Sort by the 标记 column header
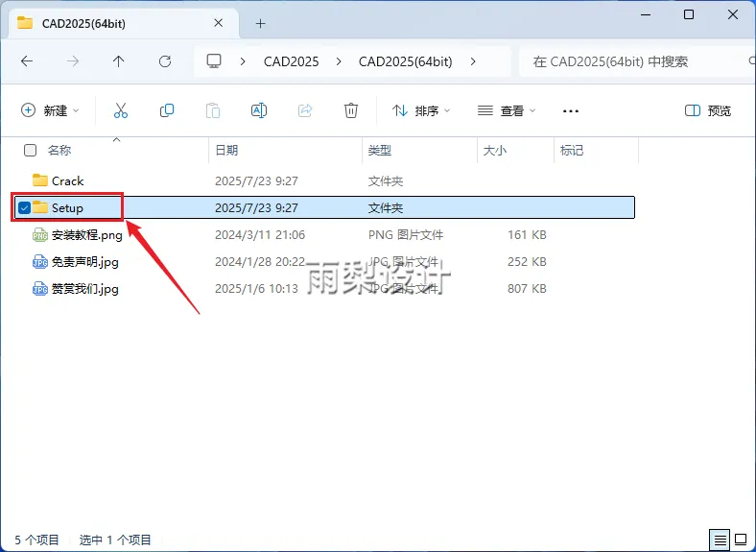The height and width of the screenshot is (552, 756). [572, 151]
